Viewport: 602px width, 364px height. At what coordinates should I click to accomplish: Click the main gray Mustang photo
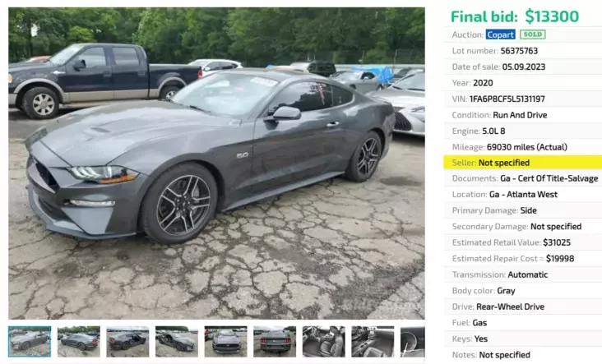coord(216,164)
